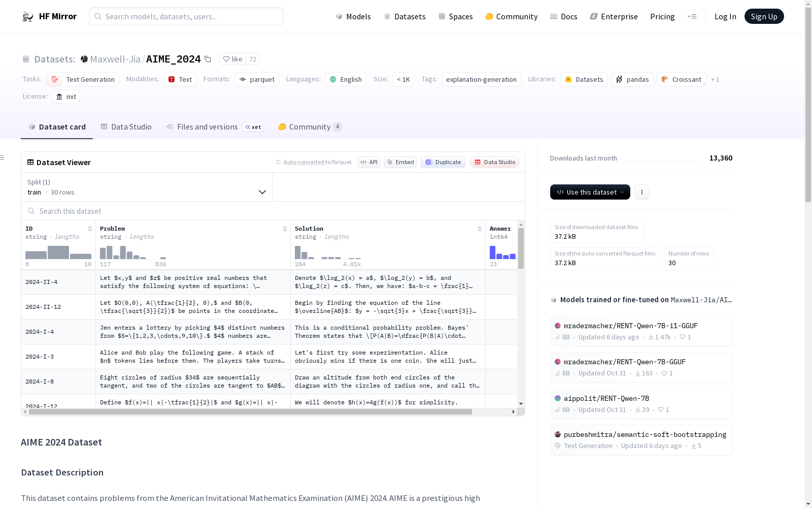Screen dimensions: 812x508
Task: Open Docs in the top nav
Action: pos(564,16)
